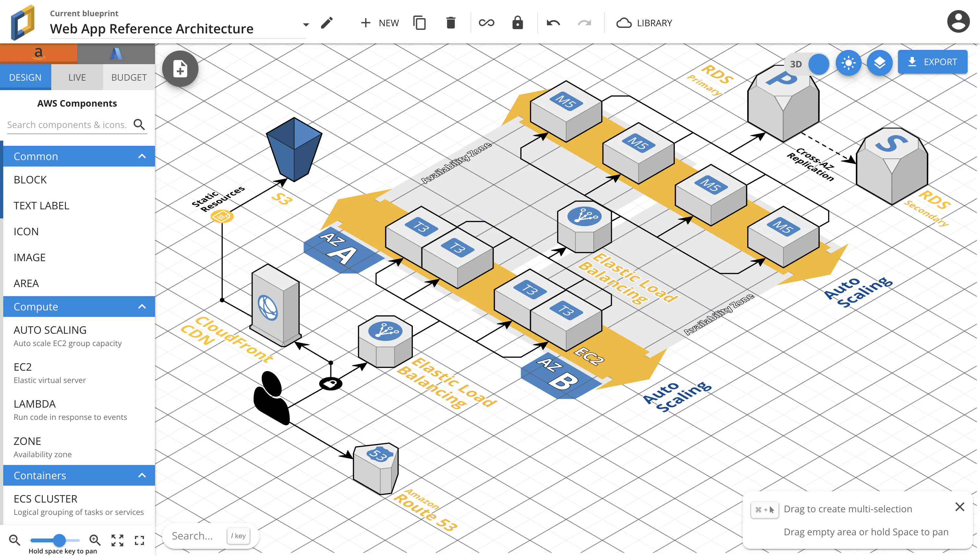Click the EXPORT button

coord(932,62)
